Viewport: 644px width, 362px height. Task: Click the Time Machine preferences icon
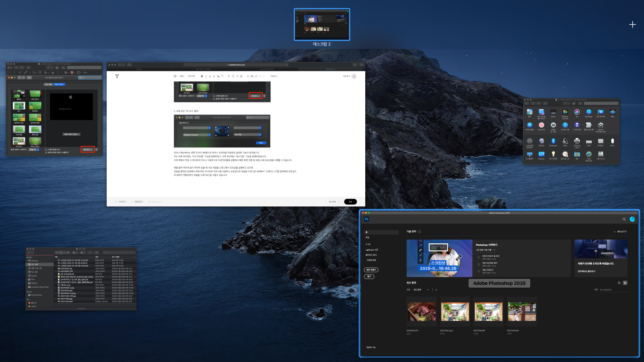tap(589, 154)
